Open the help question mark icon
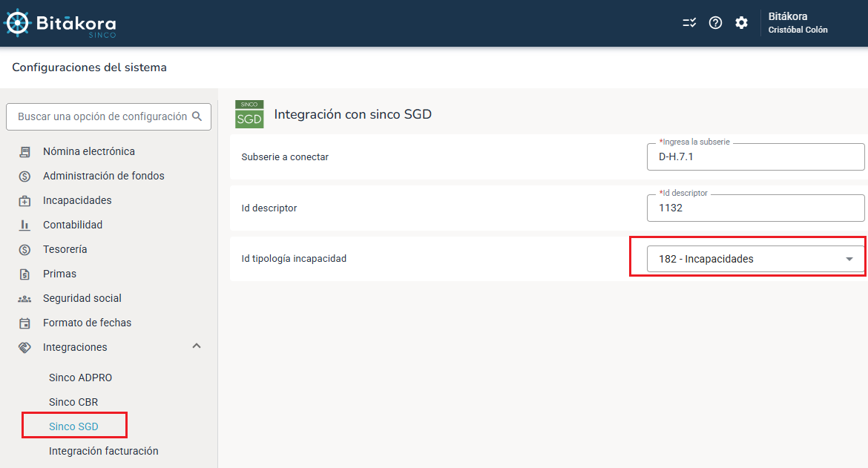Screen dimensions: 868x468 click(x=715, y=23)
